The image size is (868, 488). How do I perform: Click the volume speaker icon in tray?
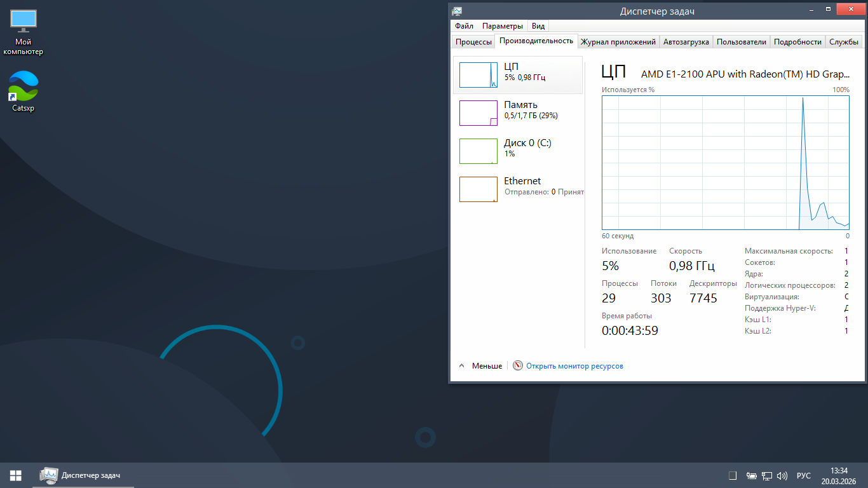[782, 475]
